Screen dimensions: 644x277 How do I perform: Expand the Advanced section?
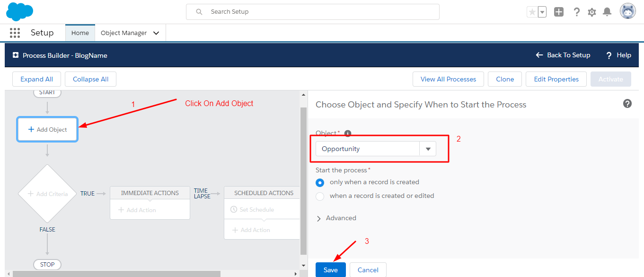pos(336,218)
